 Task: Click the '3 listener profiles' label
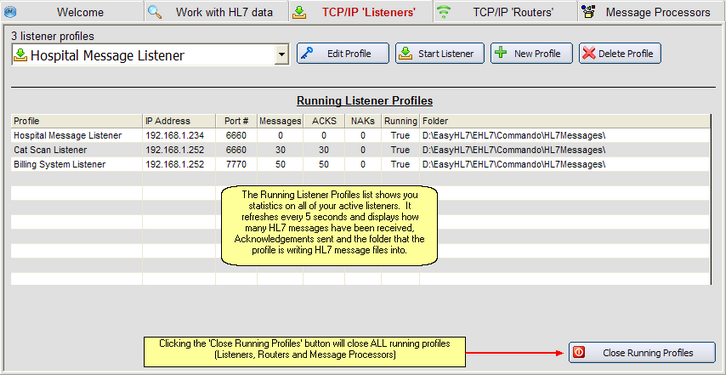pos(54,36)
